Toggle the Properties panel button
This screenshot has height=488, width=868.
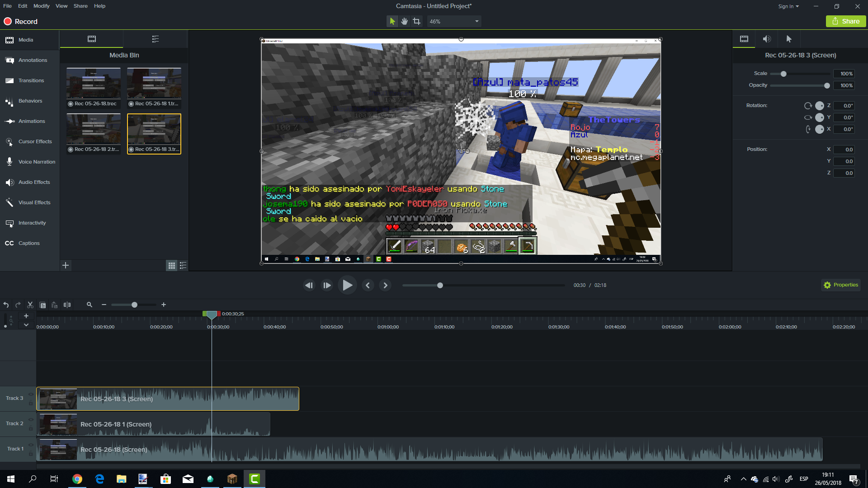pyautogui.click(x=841, y=285)
